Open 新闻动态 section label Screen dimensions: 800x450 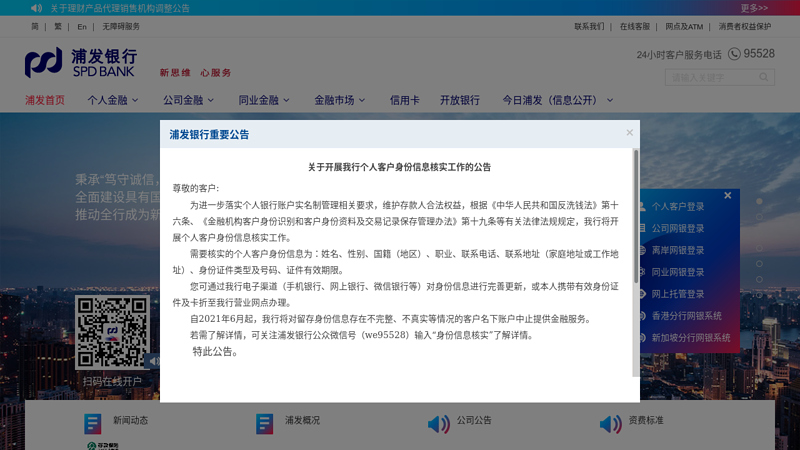click(x=131, y=420)
